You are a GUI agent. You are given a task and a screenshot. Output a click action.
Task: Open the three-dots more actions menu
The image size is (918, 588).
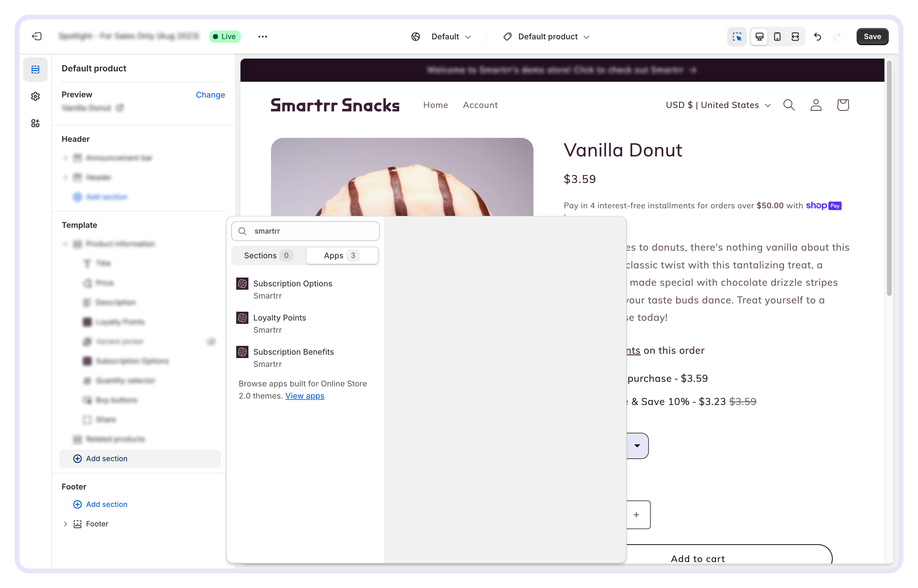point(262,37)
